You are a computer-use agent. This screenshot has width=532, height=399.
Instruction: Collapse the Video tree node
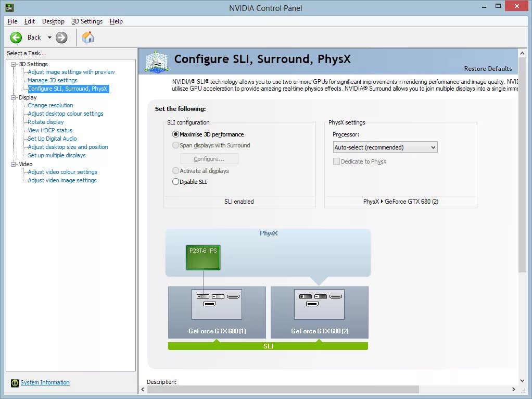click(x=13, y=164)
